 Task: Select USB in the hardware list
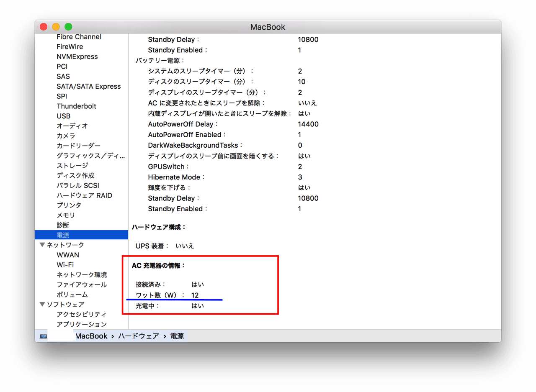64,116
